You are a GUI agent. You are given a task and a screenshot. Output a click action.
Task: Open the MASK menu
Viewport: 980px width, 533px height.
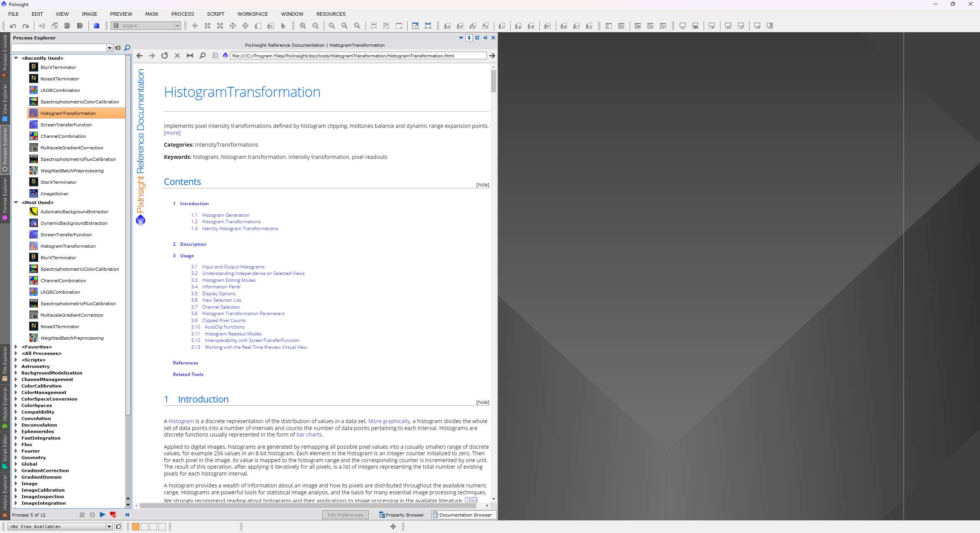pyautogui.click(x=152, y=14)
